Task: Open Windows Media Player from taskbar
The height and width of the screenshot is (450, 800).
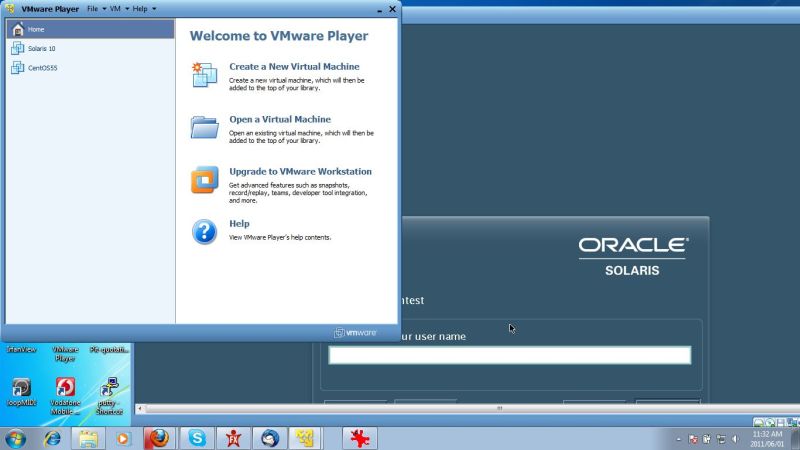Action: [122, 438]
